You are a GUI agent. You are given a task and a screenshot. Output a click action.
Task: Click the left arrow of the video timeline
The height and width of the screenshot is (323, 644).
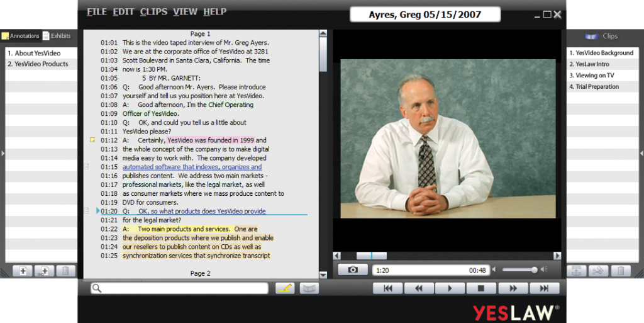coord(337,256)
